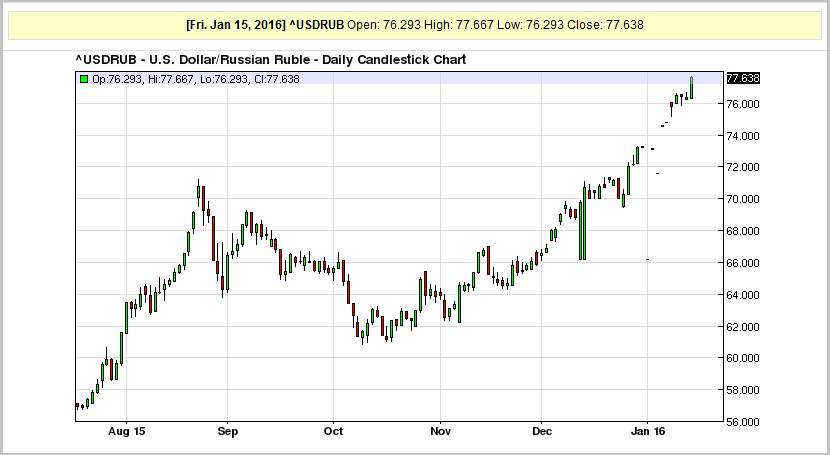
Task: Click the legend text 'Op:76.293, Hi:77.667'
Action: pos(143,79)
